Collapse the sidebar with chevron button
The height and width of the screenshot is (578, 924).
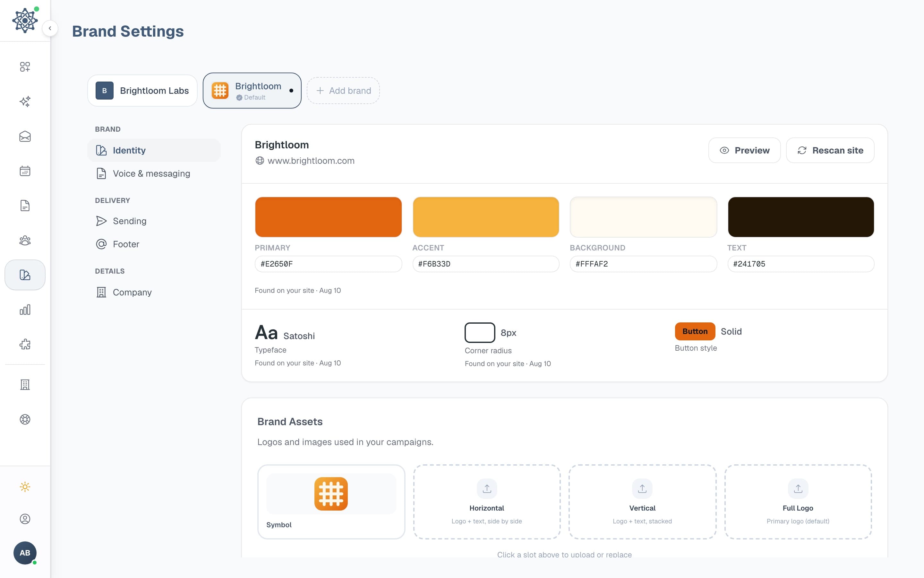(x=50, y=28)
